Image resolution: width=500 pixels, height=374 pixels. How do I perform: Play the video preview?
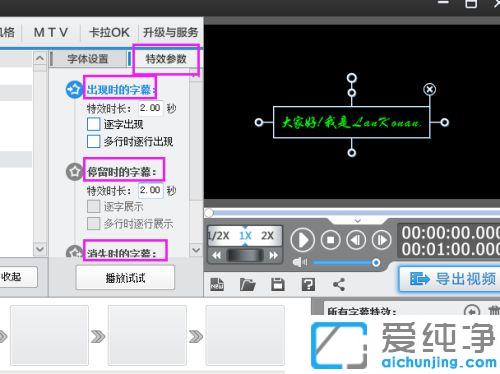tap(302, 240)
